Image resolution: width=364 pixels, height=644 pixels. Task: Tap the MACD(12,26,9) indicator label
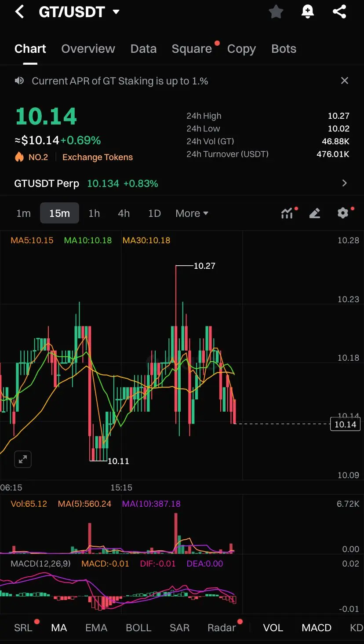pos(40,563)
